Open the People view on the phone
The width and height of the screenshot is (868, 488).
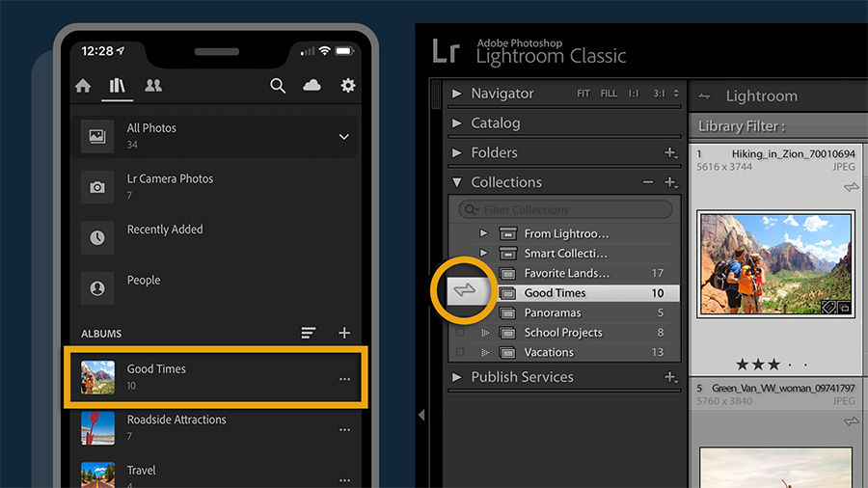pos(216,287)
